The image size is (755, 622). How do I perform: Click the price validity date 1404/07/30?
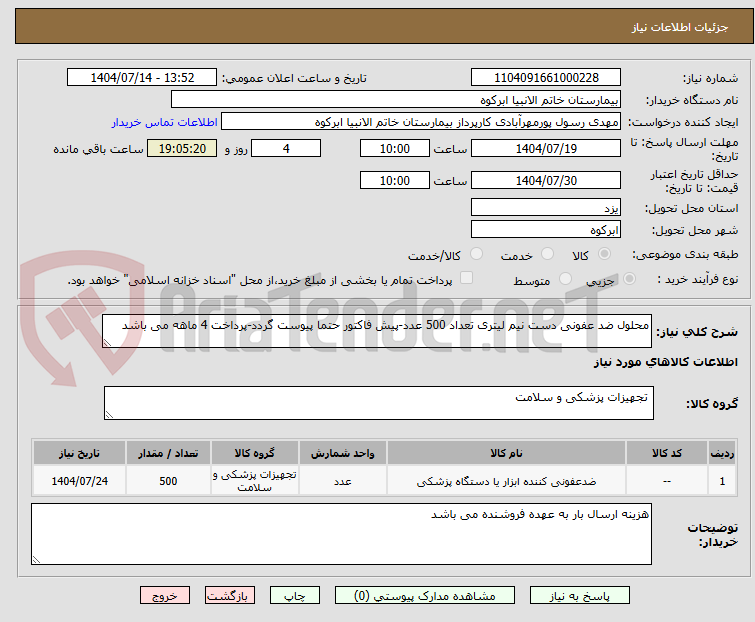click(x=546, y=181)
